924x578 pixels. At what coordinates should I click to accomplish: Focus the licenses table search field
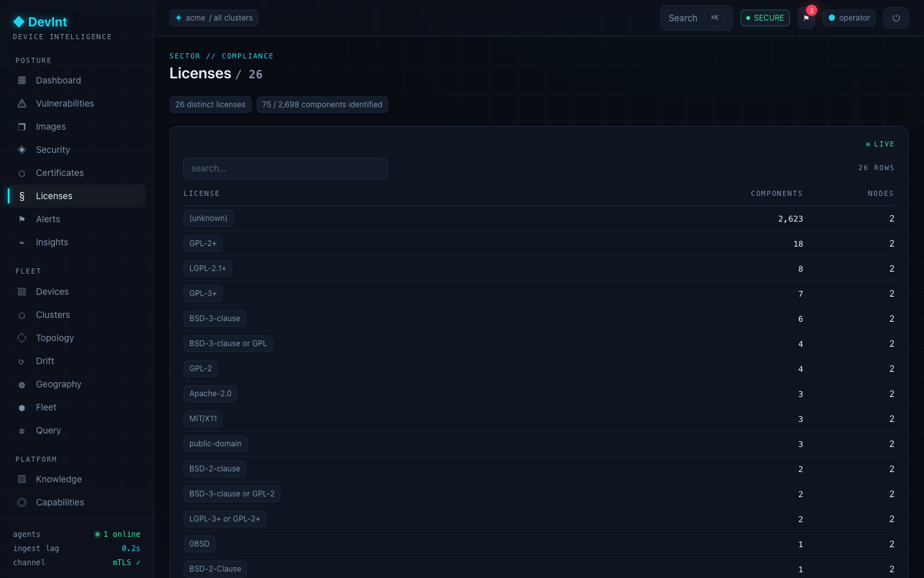pos(286,168)
